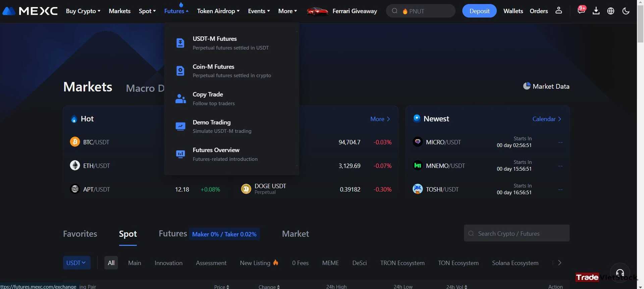This screenshot has width=644, height=289.
Task: Click the Copy Trade people icon
Action: pos(180,98)
